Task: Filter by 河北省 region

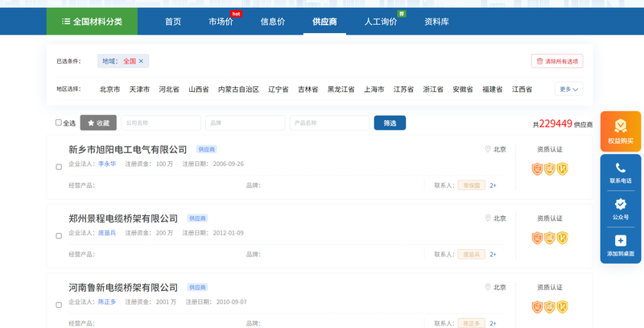Action: (169, 89)
